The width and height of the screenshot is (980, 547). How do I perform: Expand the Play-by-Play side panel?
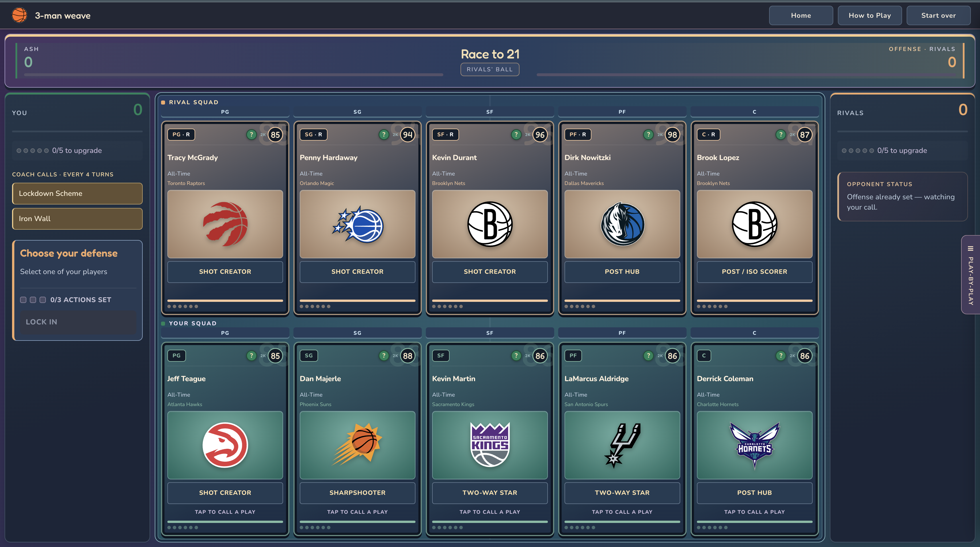point(971,274)
